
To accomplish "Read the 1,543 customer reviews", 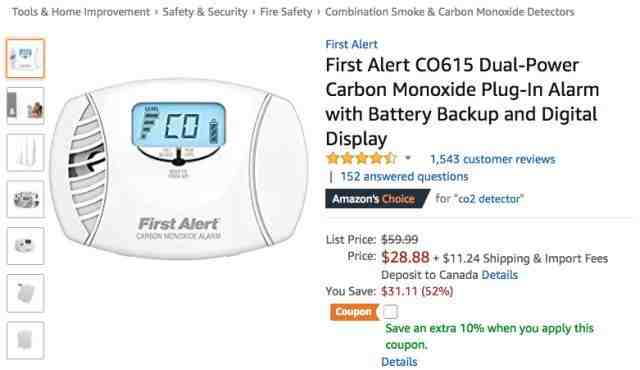I will (x=493, y=159).
